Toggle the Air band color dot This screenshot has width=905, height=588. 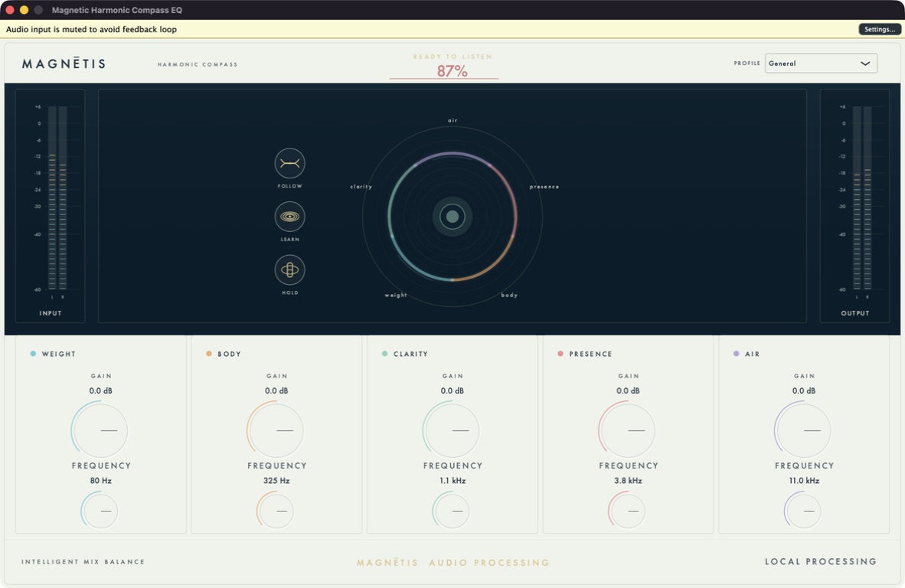(736, 354)
